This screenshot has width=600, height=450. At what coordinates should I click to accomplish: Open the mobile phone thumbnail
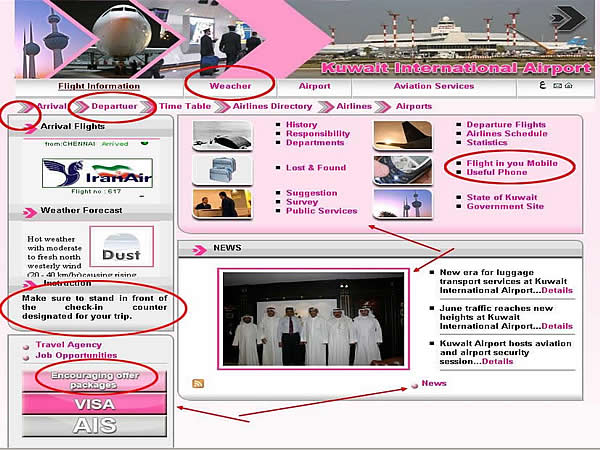coord(403,170)
